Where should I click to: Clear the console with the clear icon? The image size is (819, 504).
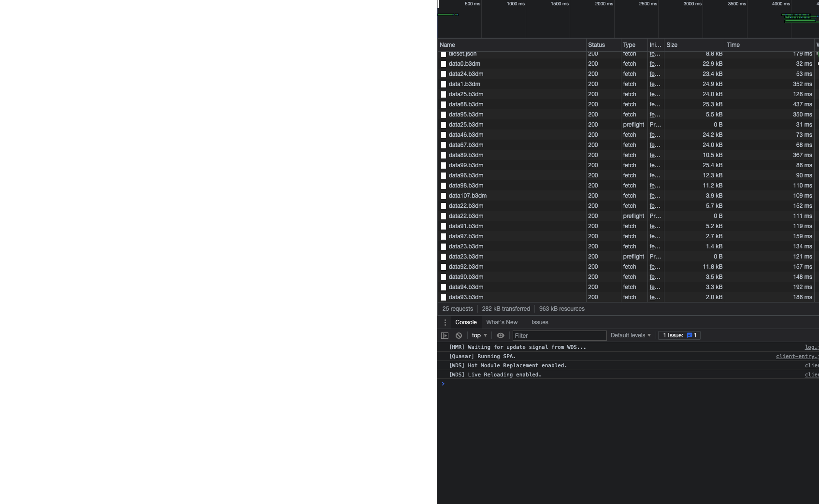[459, 335]
